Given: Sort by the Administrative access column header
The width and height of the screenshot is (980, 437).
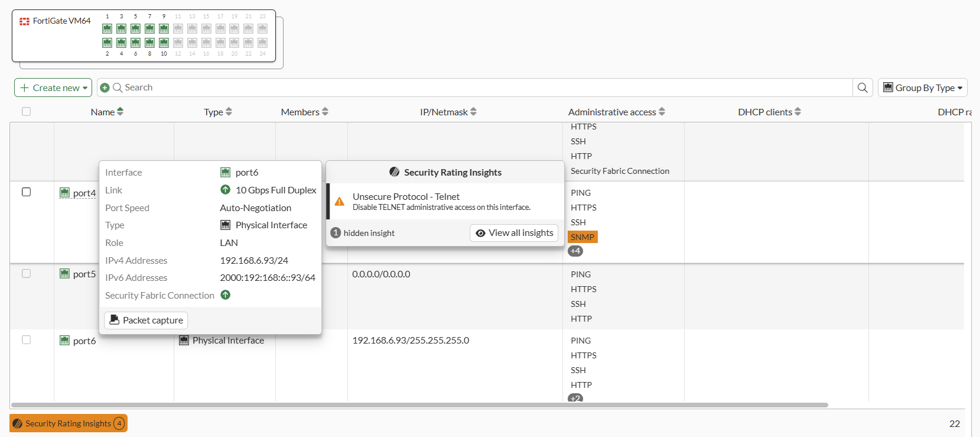Looking at the screenshot, I should point(612,112).
